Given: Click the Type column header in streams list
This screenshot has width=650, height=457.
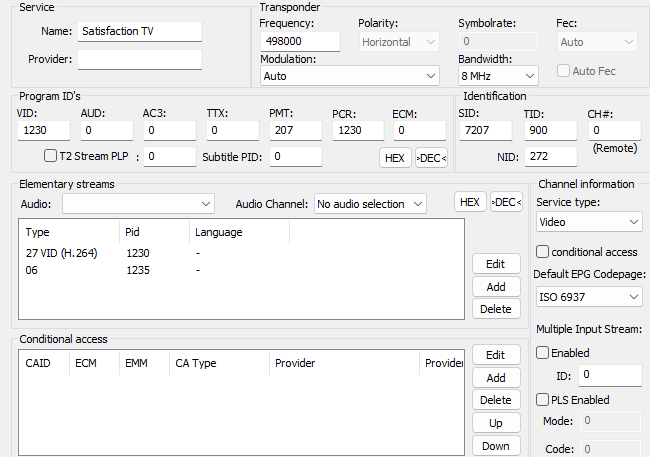Looking at the screenshot, I should tap(69, 232).
